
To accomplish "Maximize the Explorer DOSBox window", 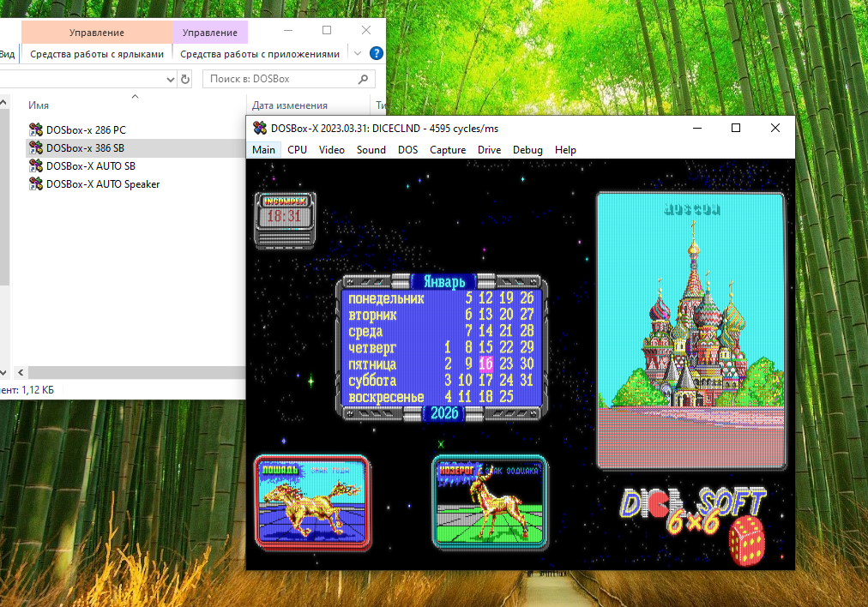I will pos(327,30).
